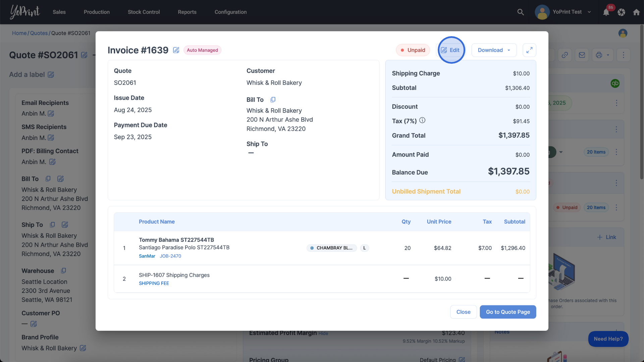
Task: Open the Download dropdown
Action: pos(494,50)
